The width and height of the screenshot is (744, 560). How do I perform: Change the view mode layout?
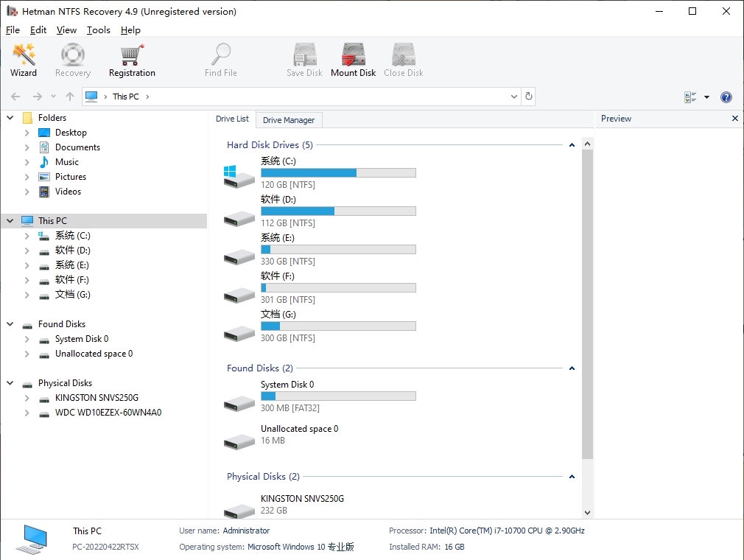click(692, 96)
